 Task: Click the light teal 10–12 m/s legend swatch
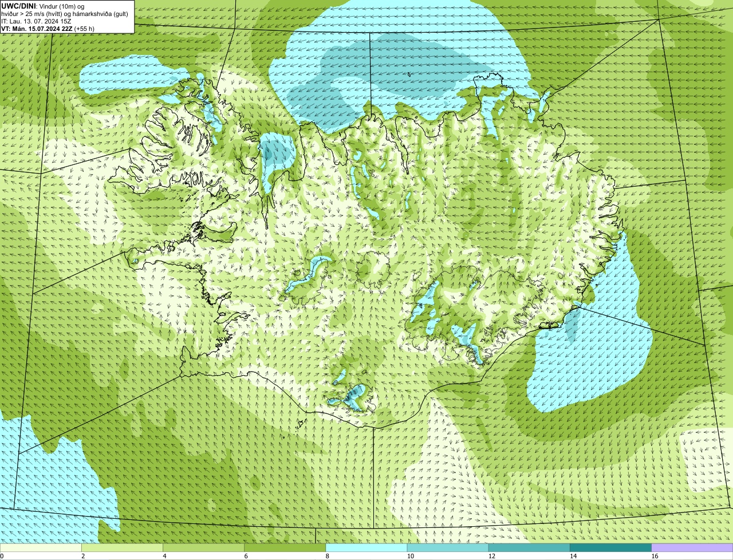(448, 547)
